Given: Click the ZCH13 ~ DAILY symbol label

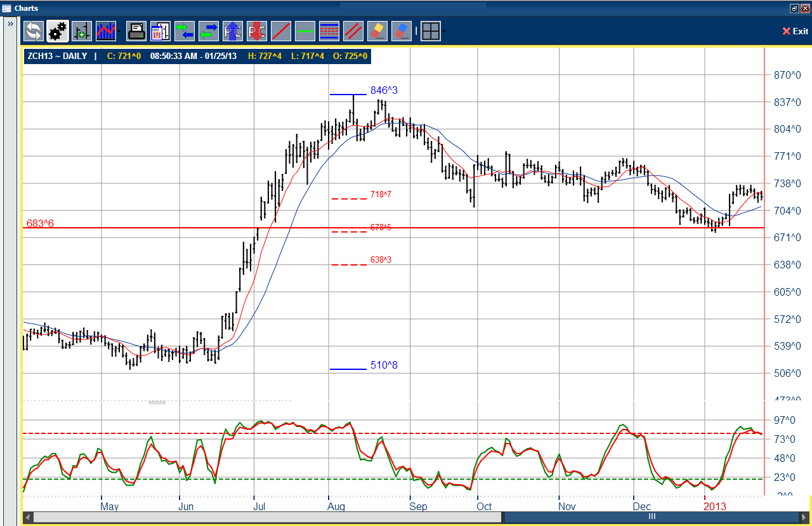Looking at the screenshot, I should click(57, 56).
